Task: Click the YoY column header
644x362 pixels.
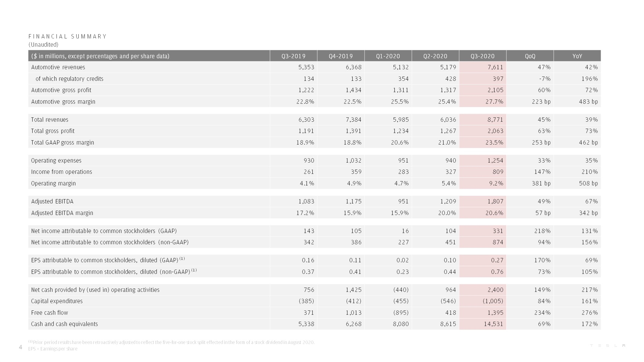Action: [577, 56]
